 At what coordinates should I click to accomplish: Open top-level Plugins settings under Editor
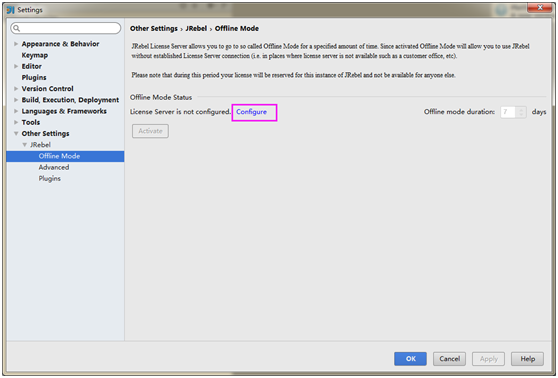click(34, 78)
